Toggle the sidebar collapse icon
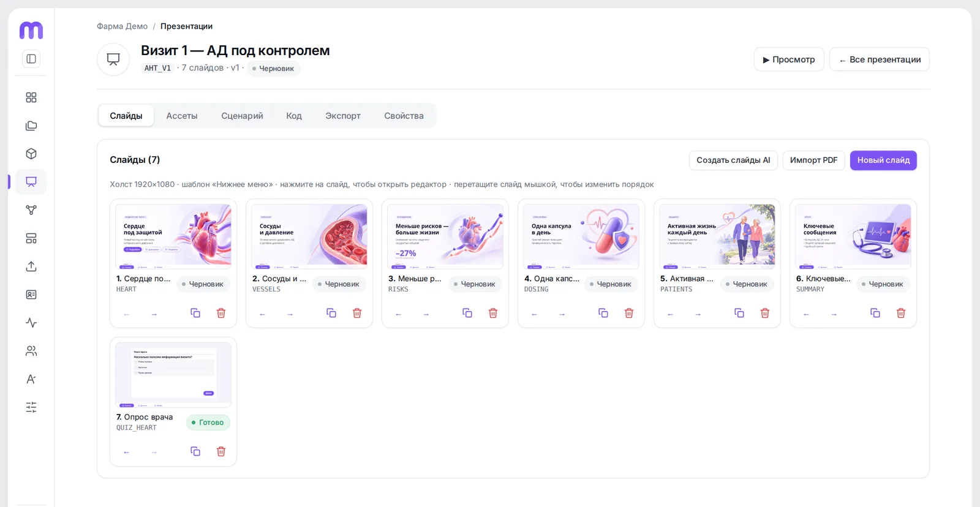 [x=31, y=59]
